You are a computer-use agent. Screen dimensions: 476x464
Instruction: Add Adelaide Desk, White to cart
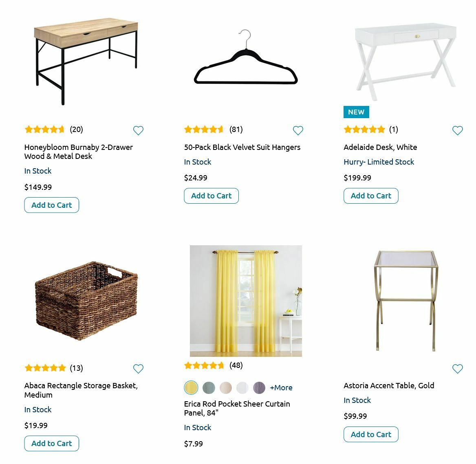pyautogui.click(x=371, y=196)
